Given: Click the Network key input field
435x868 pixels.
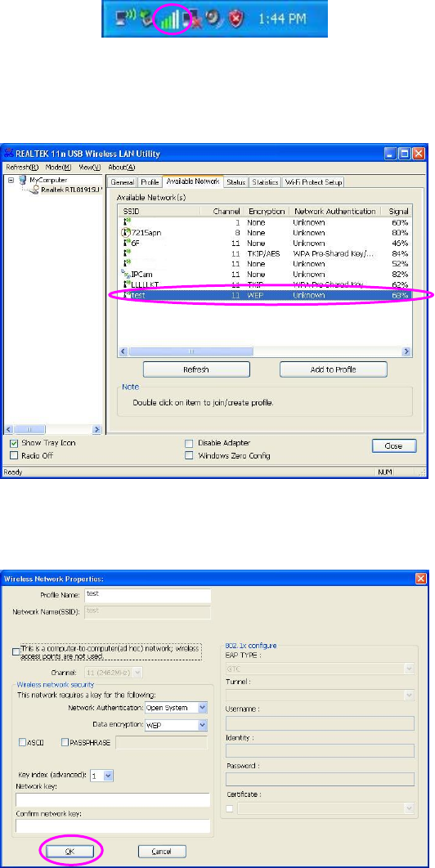Looking at the screenshot, I should coord(113,800).
